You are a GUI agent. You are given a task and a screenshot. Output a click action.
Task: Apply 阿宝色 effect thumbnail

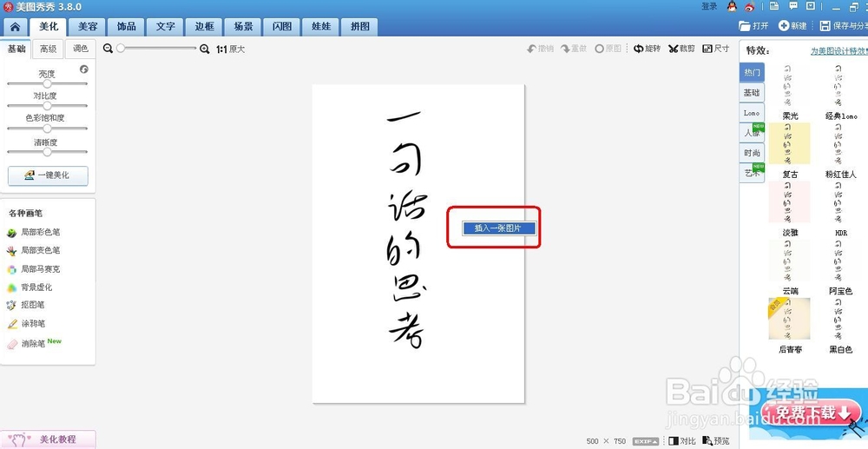point(841,261)
